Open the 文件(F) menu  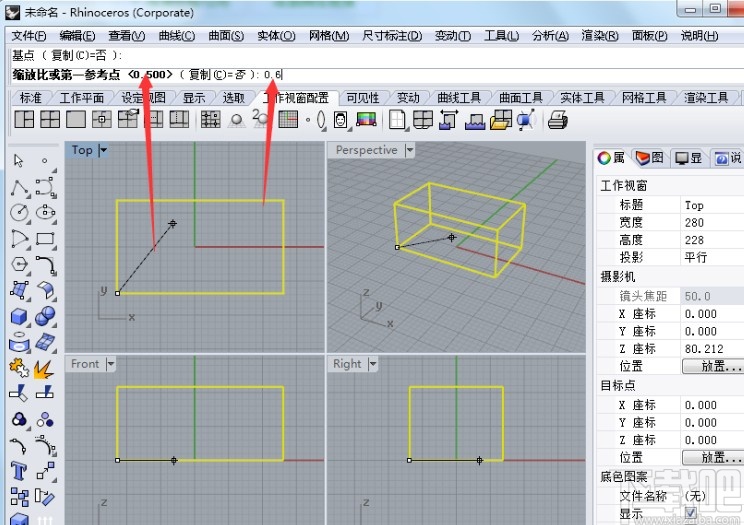[29, 36]
